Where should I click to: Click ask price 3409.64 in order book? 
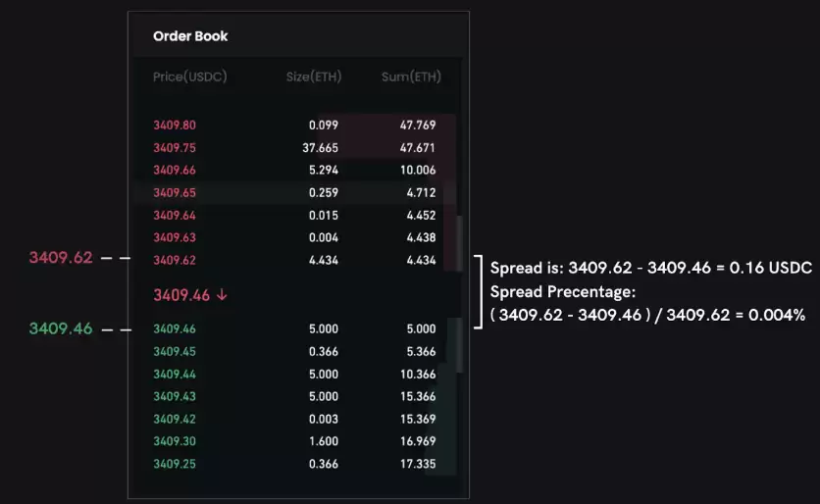click(x=175, y=215)
